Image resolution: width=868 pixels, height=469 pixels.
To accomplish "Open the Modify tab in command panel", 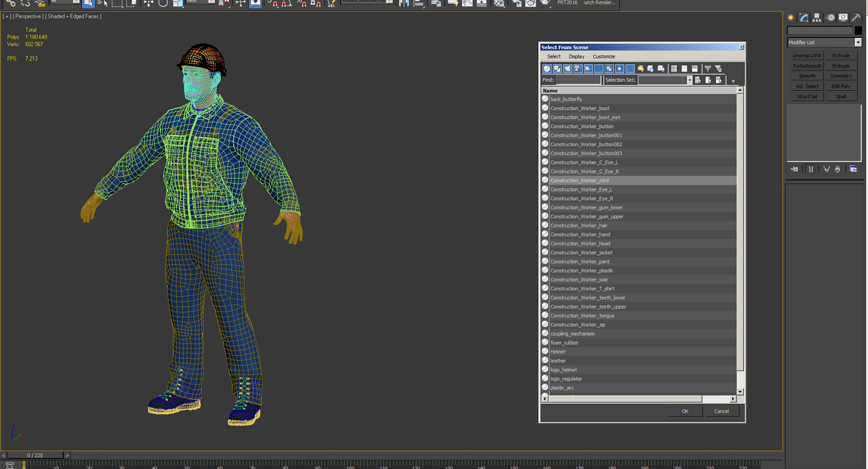I will [x=803, y=18].
